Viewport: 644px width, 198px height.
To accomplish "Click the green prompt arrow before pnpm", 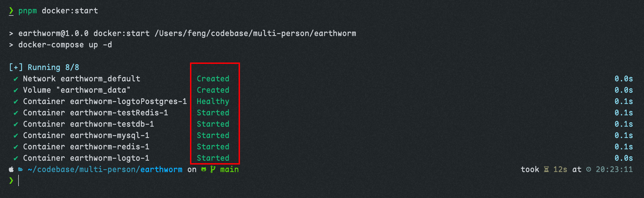I will coord(11,11).
